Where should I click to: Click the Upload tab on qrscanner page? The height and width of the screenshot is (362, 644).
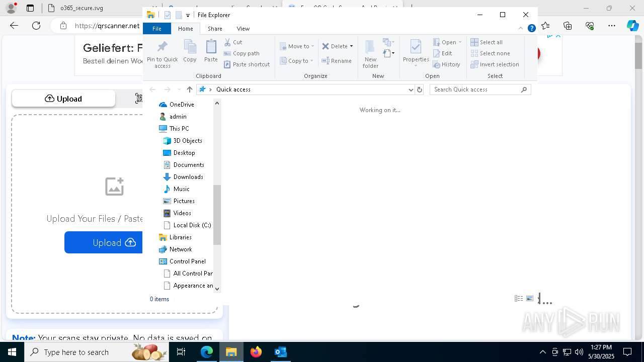[x=63, y=99]
